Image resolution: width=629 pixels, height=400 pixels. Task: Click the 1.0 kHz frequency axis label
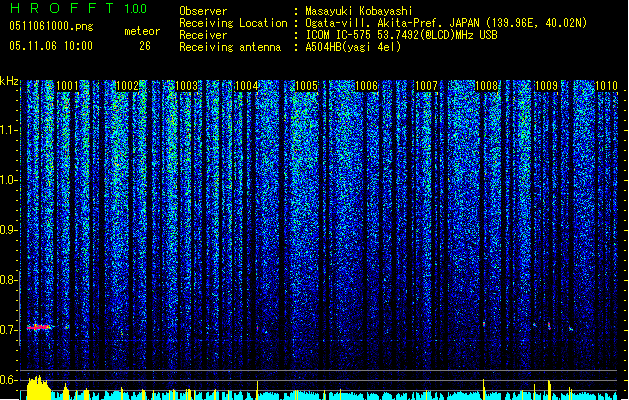click(x=9, y=180)
